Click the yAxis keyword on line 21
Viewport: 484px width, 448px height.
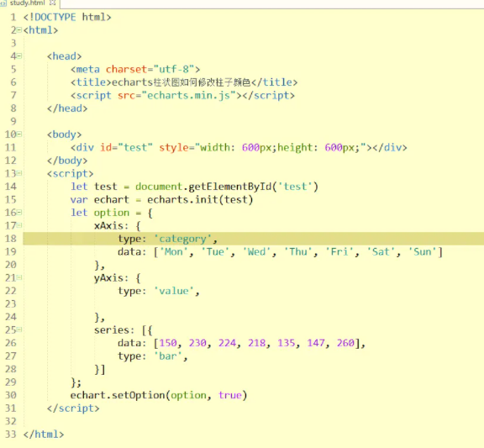pos(108,278)
